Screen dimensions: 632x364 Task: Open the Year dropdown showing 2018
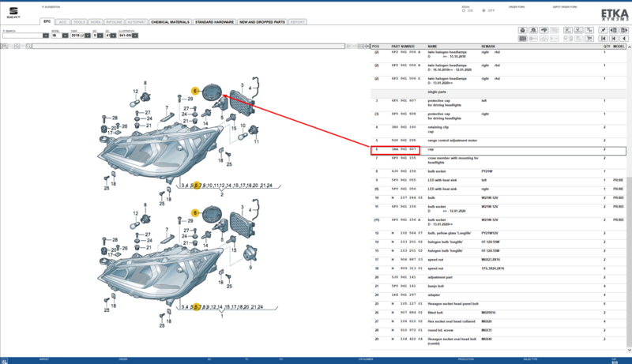88,36
